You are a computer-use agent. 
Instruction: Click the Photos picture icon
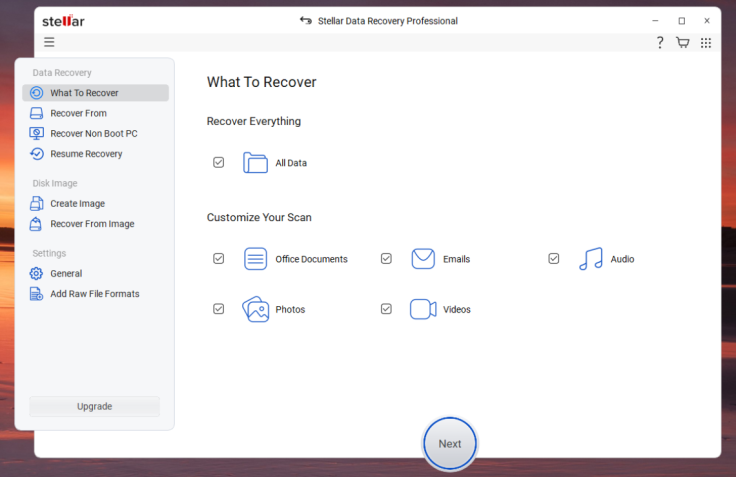pyautogui.click(x=256, y=309)
